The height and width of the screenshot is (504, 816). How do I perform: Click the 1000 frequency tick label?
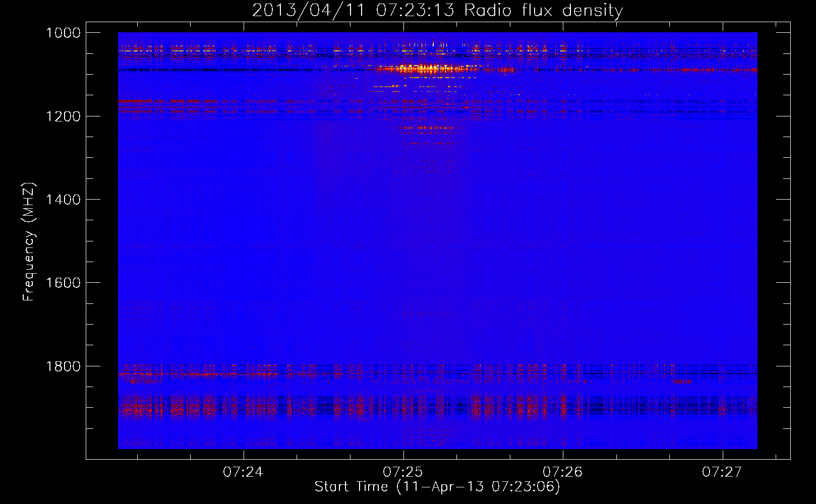[x=63, y=33]
